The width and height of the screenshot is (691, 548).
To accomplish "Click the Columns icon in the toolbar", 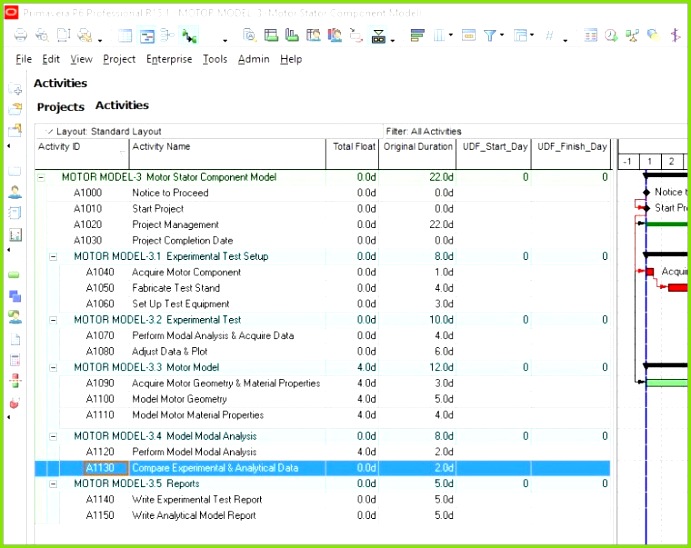I will click(440, 36).
